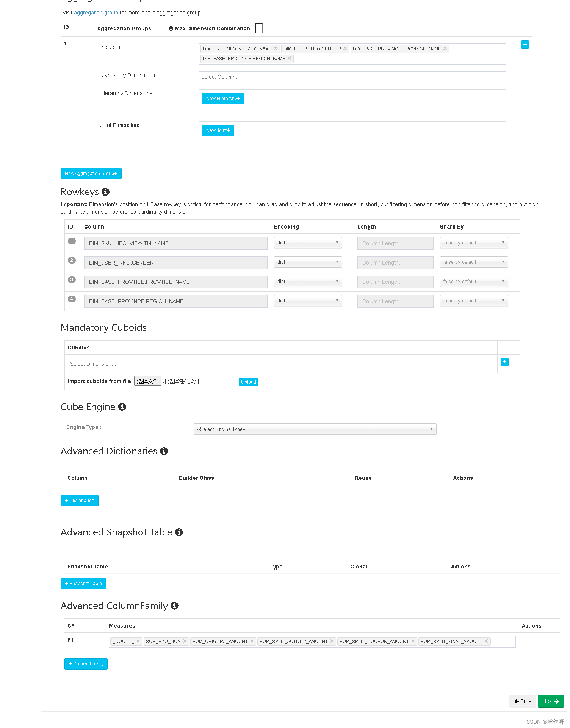Click Max Dimension Combination input box
The height and width of the screenshot is (728, 570).
258,28
